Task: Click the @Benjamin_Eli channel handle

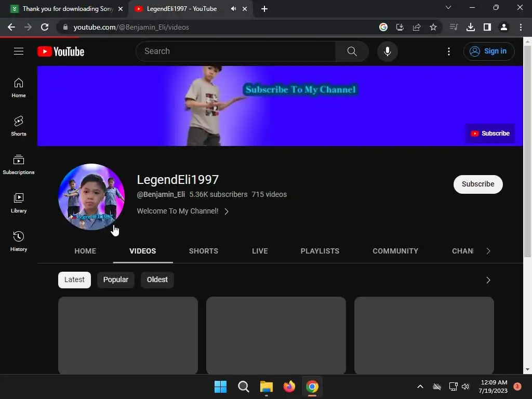Action: coord(161,194)
